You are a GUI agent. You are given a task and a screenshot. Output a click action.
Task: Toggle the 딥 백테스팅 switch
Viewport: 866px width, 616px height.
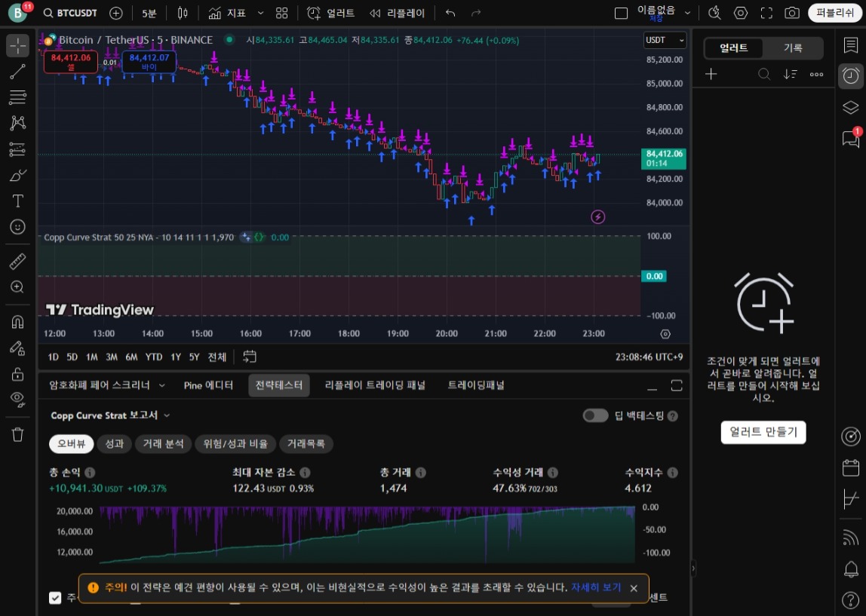coord(595,415)
